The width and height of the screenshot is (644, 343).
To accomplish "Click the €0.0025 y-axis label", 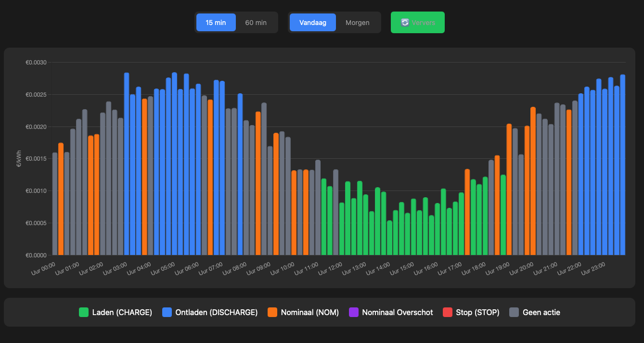I will pyautogui.click(x=36, y=95).
